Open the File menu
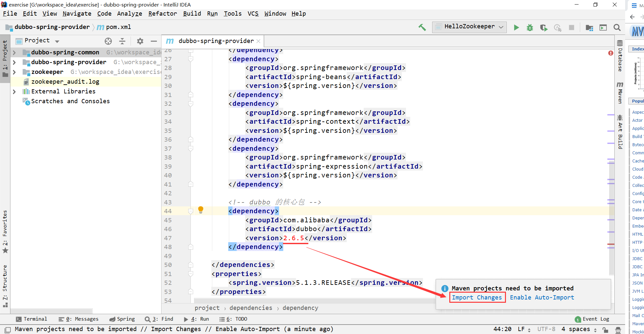The height and width of the screenshot is (334, 644). pos(10,14)
